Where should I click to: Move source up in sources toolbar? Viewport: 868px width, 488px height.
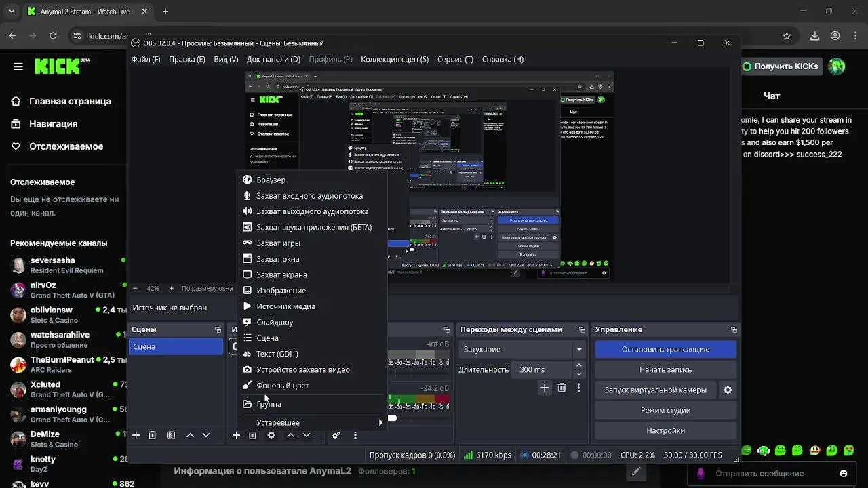tap(290, 435)
